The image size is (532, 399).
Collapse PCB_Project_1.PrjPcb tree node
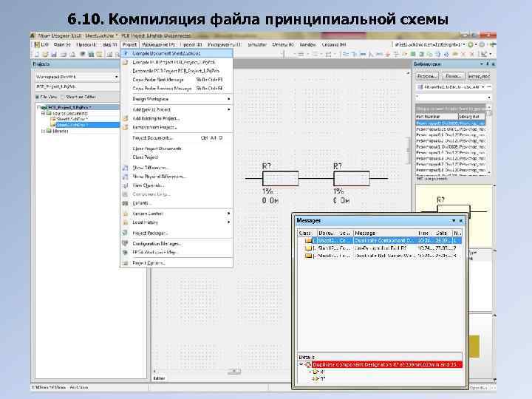(38, 107)
